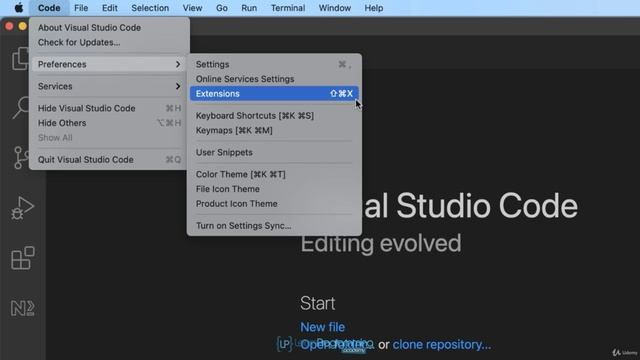
Task: Open Keymaps entry
Action: click(274, 130)
